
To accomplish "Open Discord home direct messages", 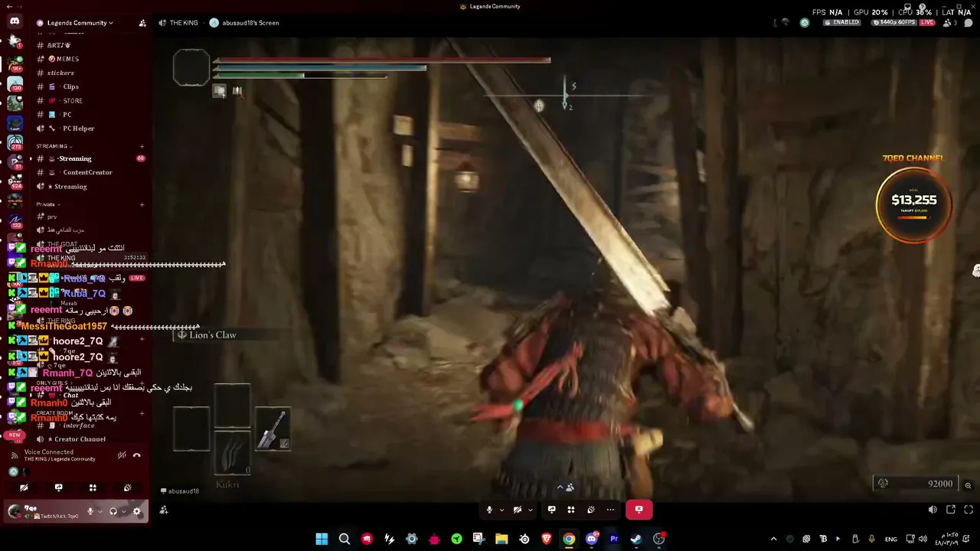I will [15, 21].
